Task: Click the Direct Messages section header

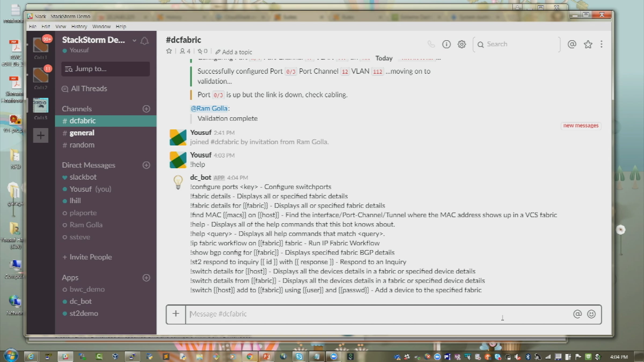Action: pos(89,165)
